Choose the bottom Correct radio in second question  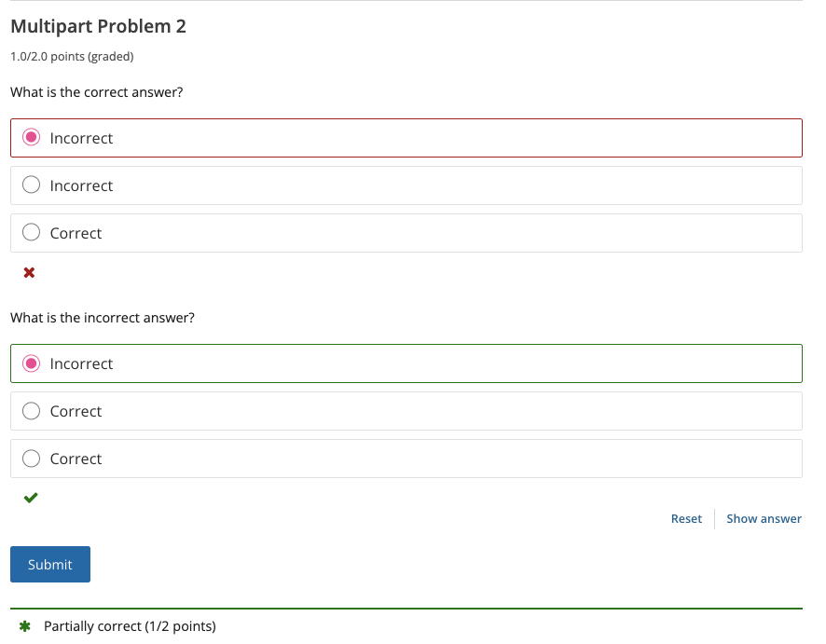[x=31, y=459]
